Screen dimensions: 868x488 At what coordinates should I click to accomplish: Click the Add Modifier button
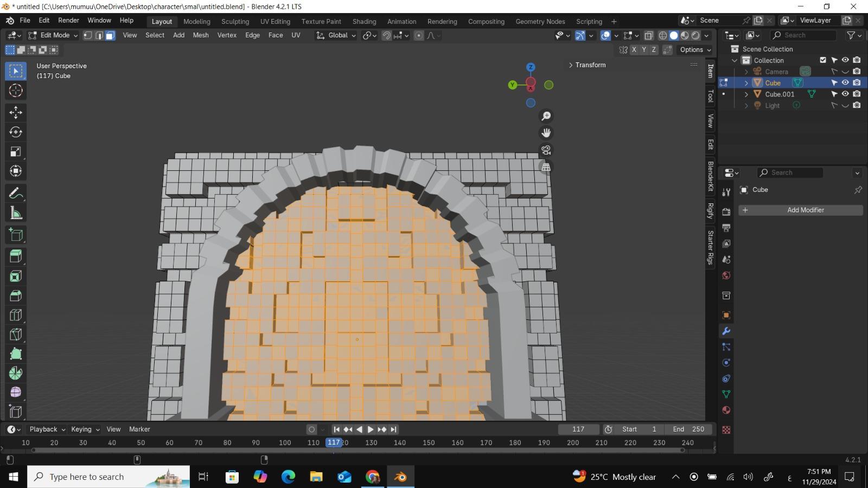pyautogui.click(x=801, y=210)
